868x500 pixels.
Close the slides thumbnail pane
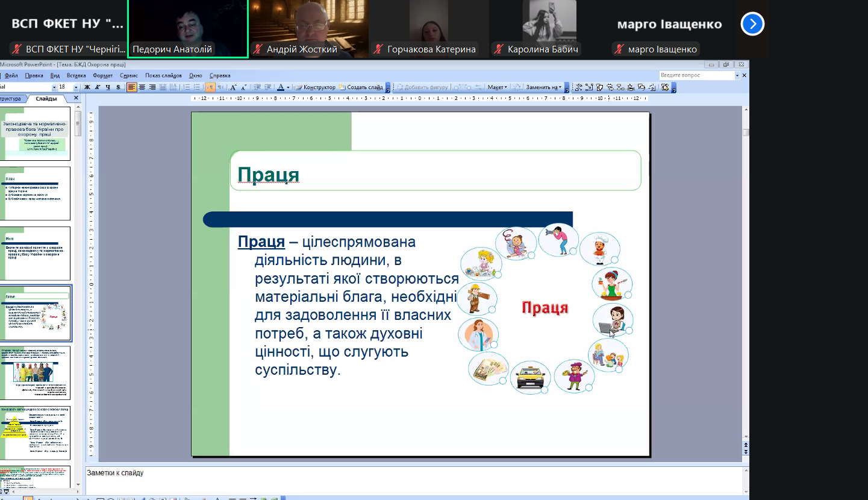(x=76, y=98)
